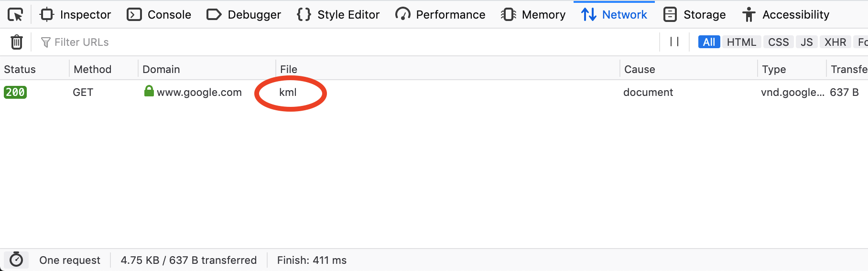Switch to the Performance tab

440,15
